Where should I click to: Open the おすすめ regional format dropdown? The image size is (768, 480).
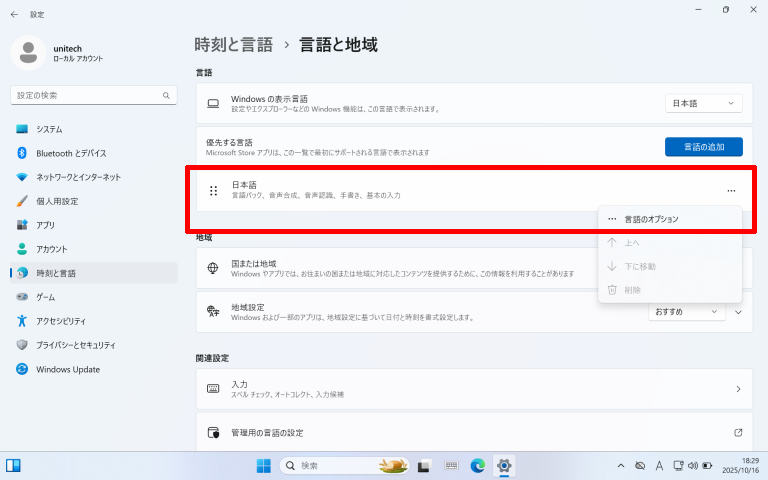pos(687,312)
